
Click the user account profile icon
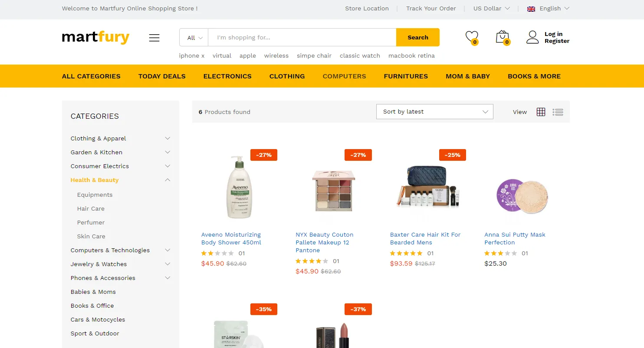(x=532, y=37)
